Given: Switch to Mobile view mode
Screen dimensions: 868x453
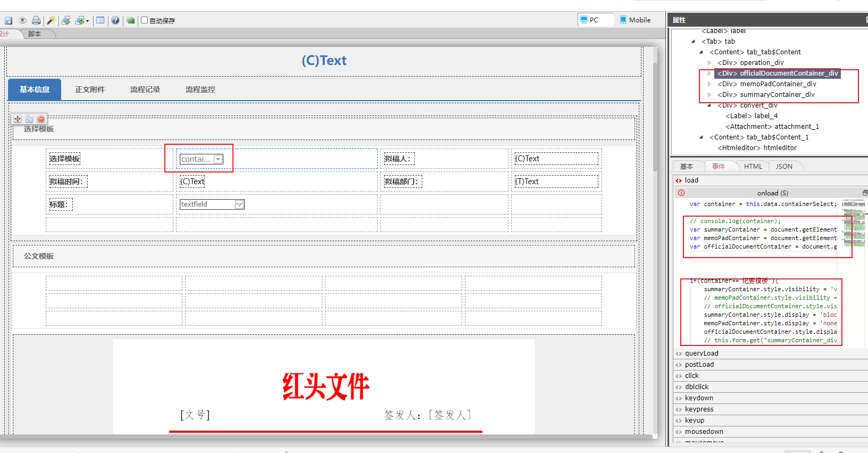Looking at the screenshot, I should pyautogui.click(x=636, y=20).
